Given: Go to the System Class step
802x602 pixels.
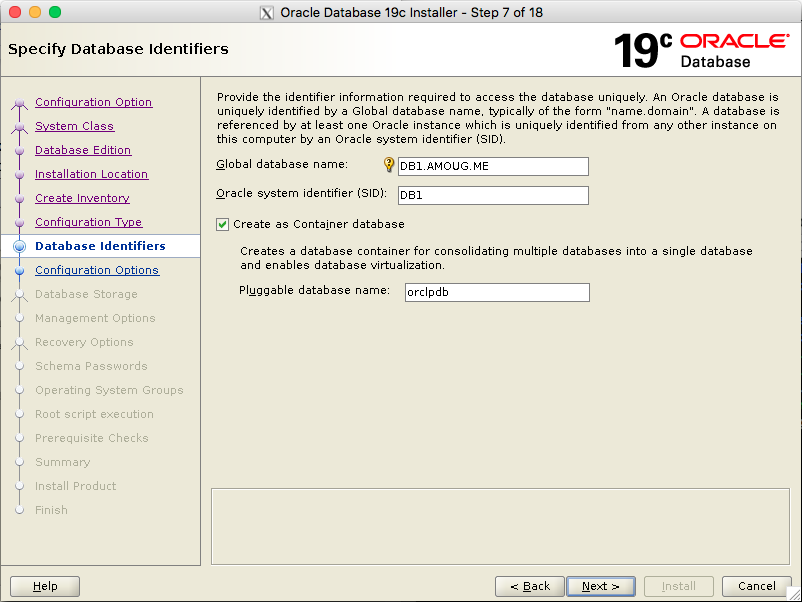Looking at the screenshot, I should [74, 126].
